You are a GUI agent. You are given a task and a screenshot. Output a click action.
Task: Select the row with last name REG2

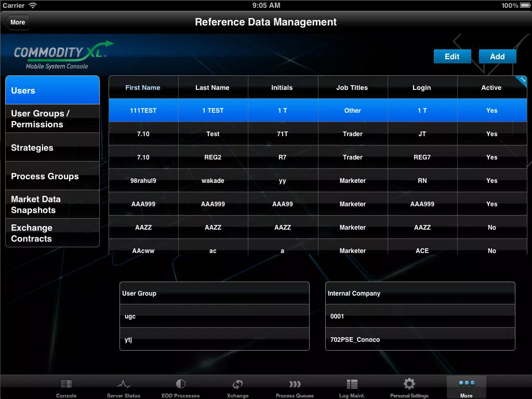pos(318,157)
